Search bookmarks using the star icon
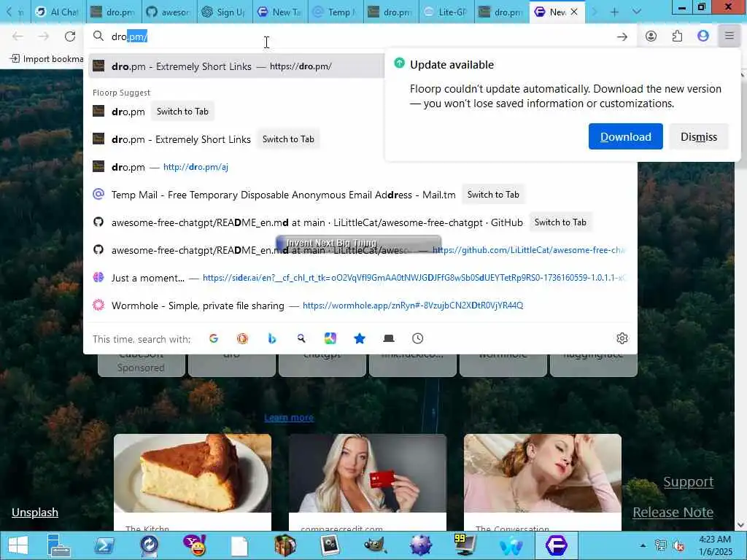This screenshot has height=560, width=747. (x=360, y=338)
